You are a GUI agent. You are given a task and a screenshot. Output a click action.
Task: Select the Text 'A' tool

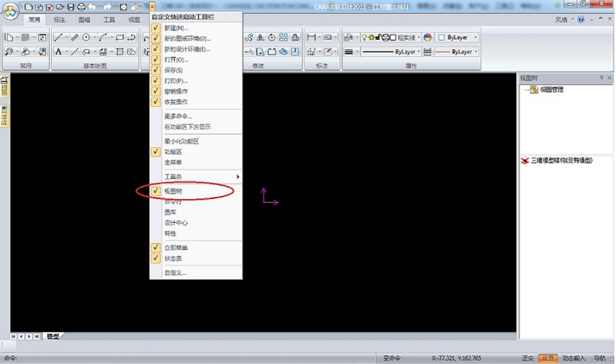[x=58, y=51]
